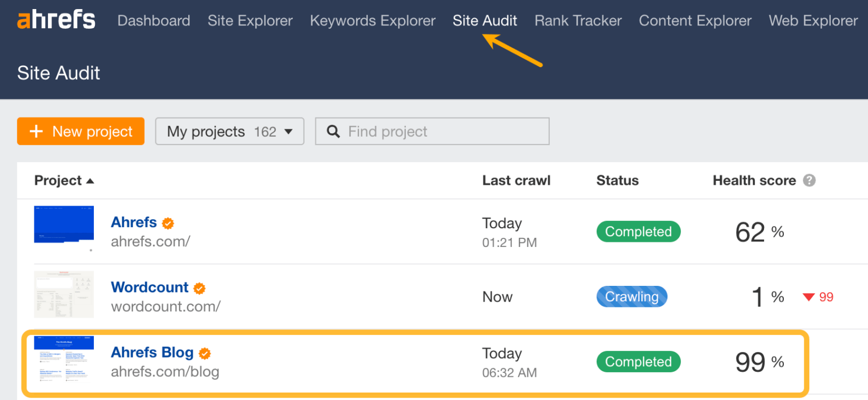Click the red decline triangle beside Wordcount score
This screenshot has width=868, height=400.
tap(809, 297)
